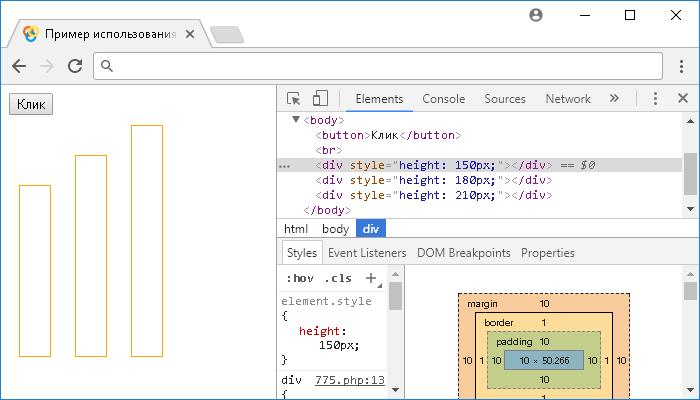Click the element.style selector
The height and width of the screenshot is (400, 700).
pyautogui.click(x=326, y=301)
